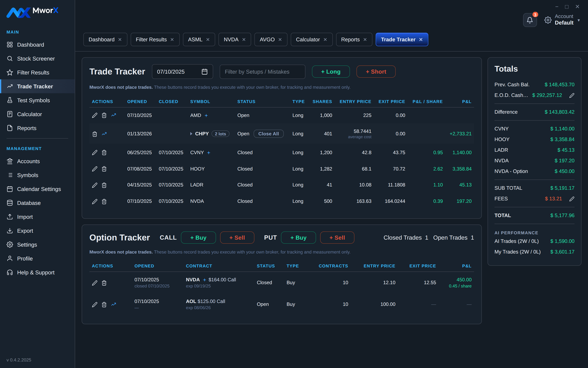Close the NVDA tab

click(x=244, y=40)
